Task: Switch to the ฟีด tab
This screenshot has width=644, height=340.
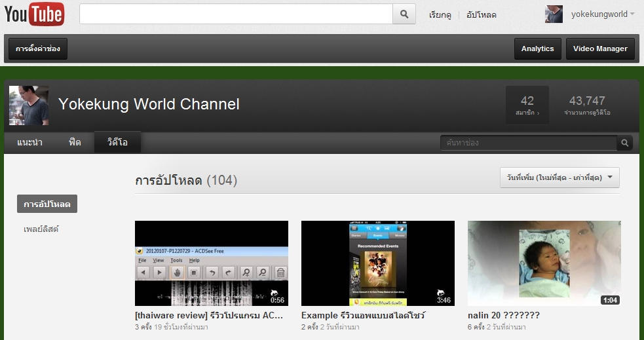Action: click(75, 142)
